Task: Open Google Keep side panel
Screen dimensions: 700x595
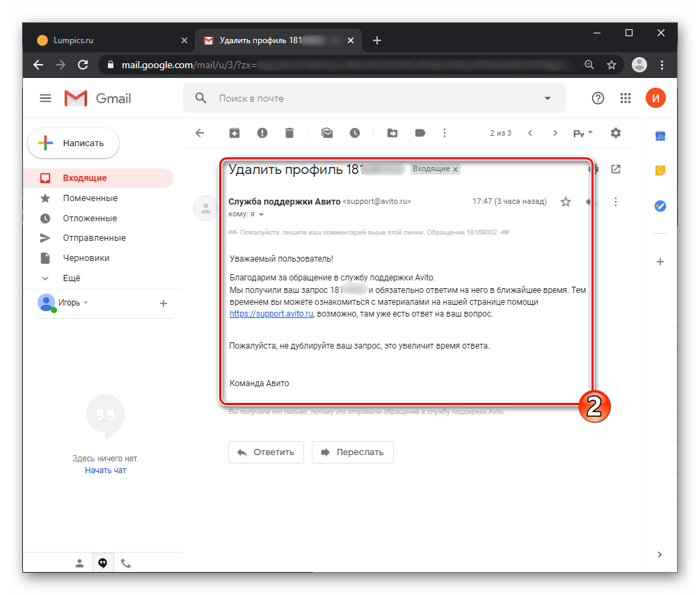Action: point(660,170)
